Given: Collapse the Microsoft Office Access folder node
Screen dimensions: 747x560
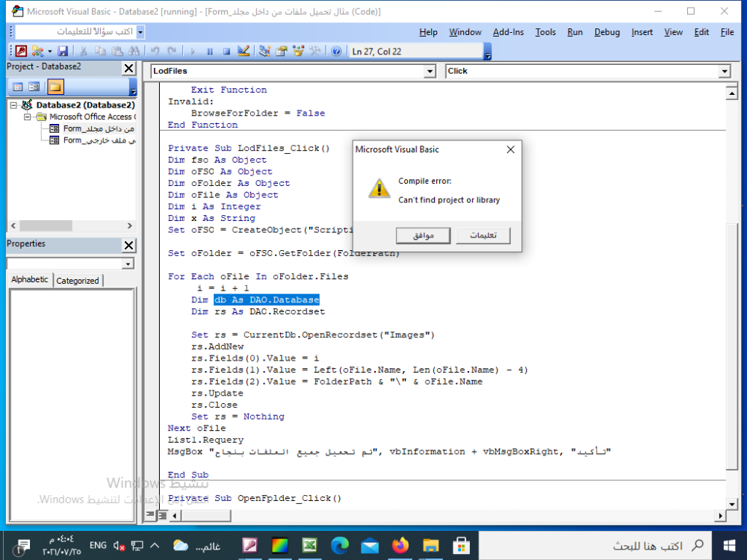Looking at the screenshot, I should point(27,116).
